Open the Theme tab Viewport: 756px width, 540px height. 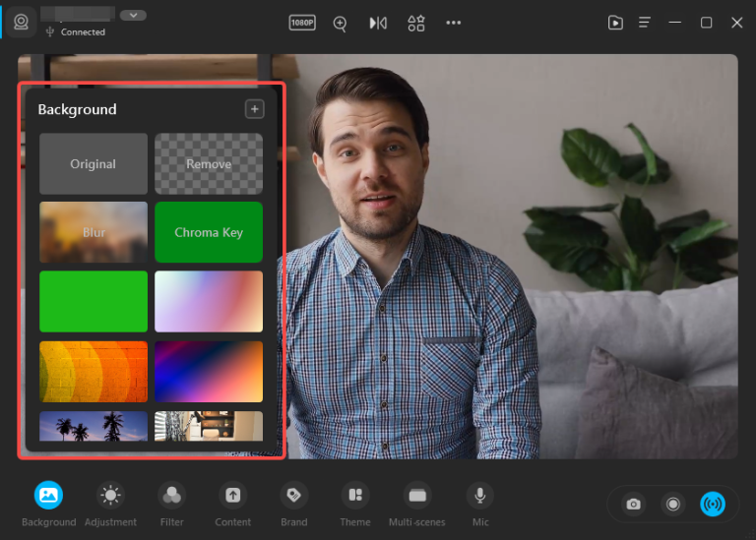355,504
